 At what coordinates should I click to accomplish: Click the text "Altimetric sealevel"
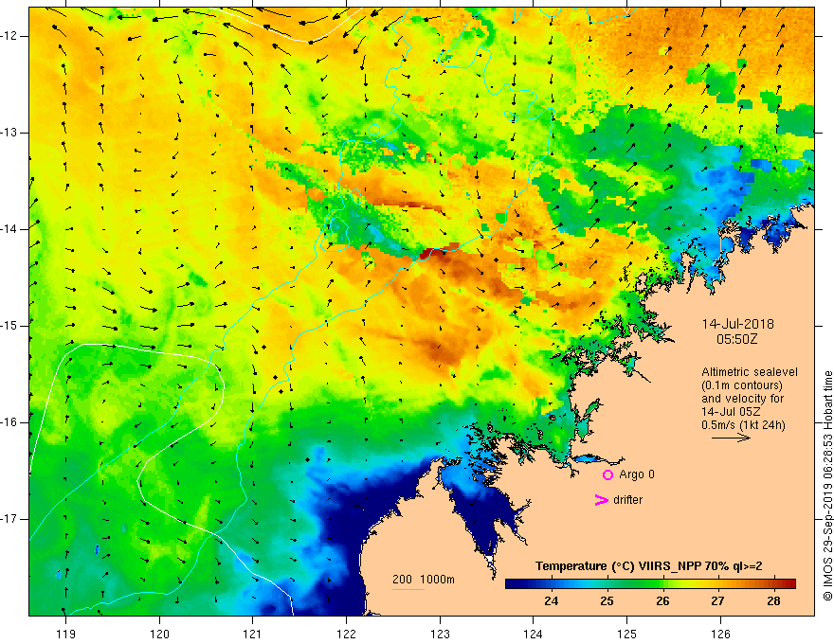pos(750,372)
